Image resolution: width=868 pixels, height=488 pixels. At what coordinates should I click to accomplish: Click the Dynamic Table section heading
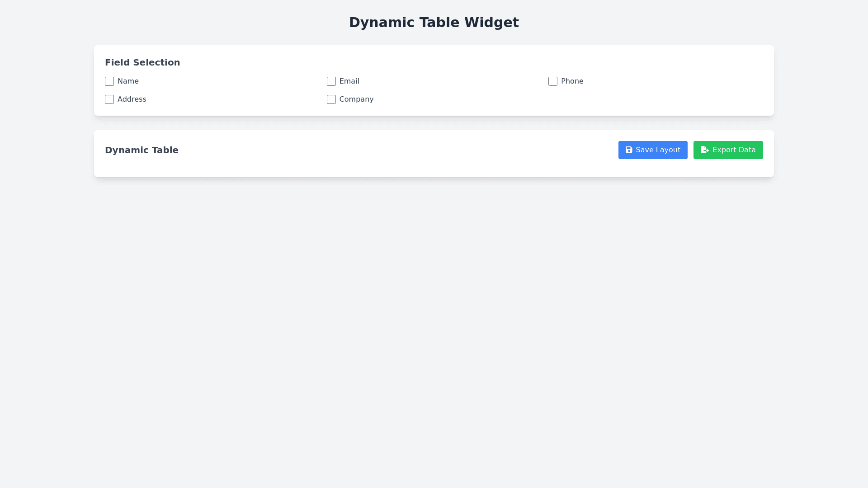142,150
